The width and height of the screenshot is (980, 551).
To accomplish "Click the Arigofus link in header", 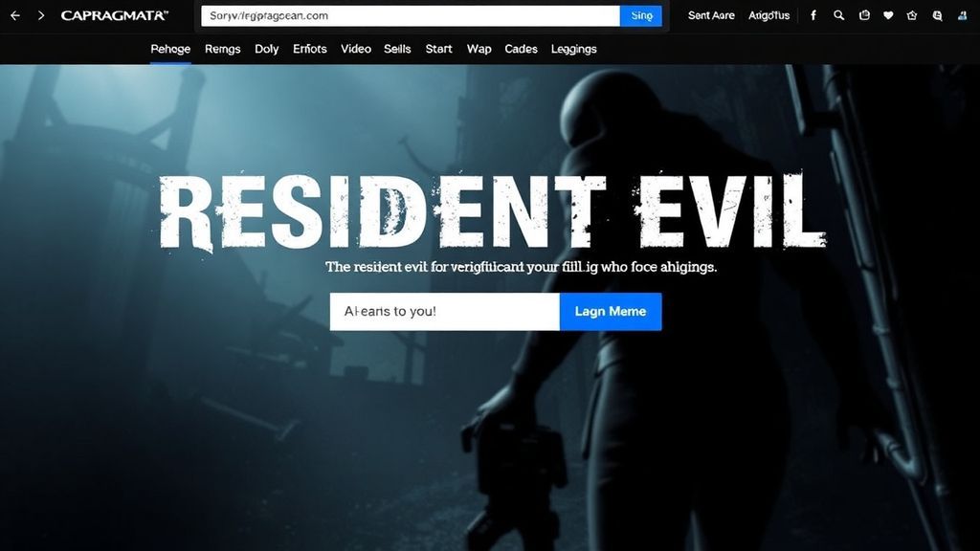I will pyautogui.click(x=769, y=15).
